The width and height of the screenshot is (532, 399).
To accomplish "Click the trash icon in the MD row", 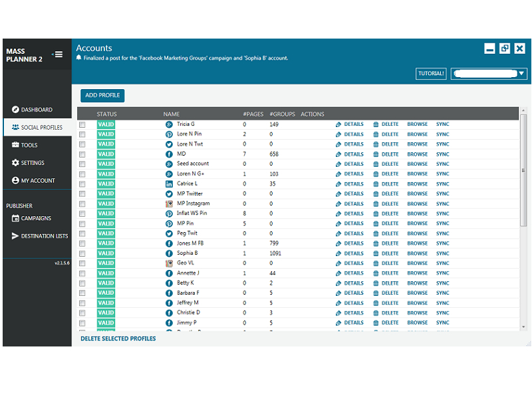I will click(376, 154).
